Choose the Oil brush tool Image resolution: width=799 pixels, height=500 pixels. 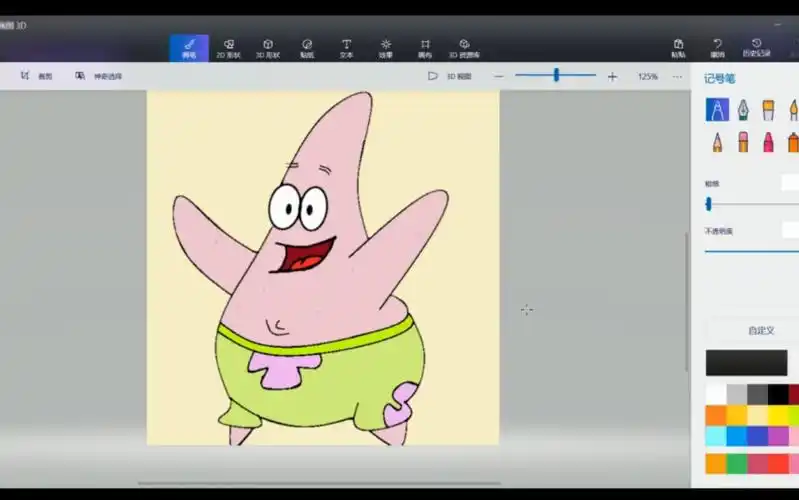(768, 110)
